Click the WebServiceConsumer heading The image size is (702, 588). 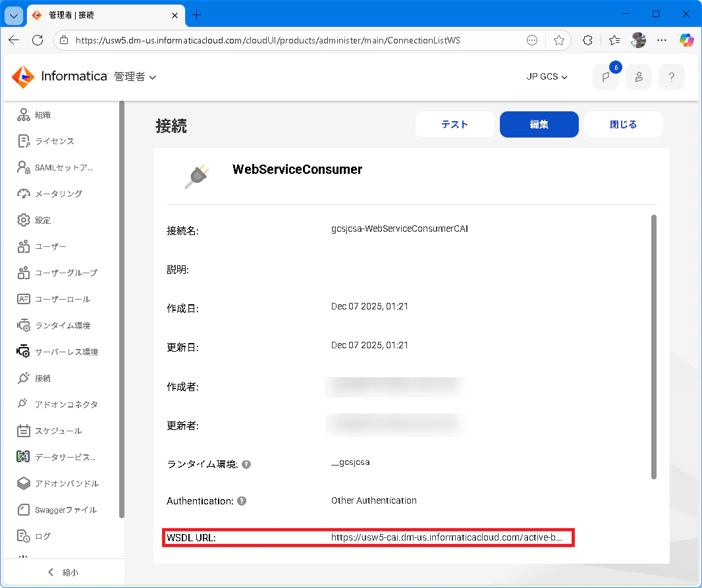pos(297,170)
